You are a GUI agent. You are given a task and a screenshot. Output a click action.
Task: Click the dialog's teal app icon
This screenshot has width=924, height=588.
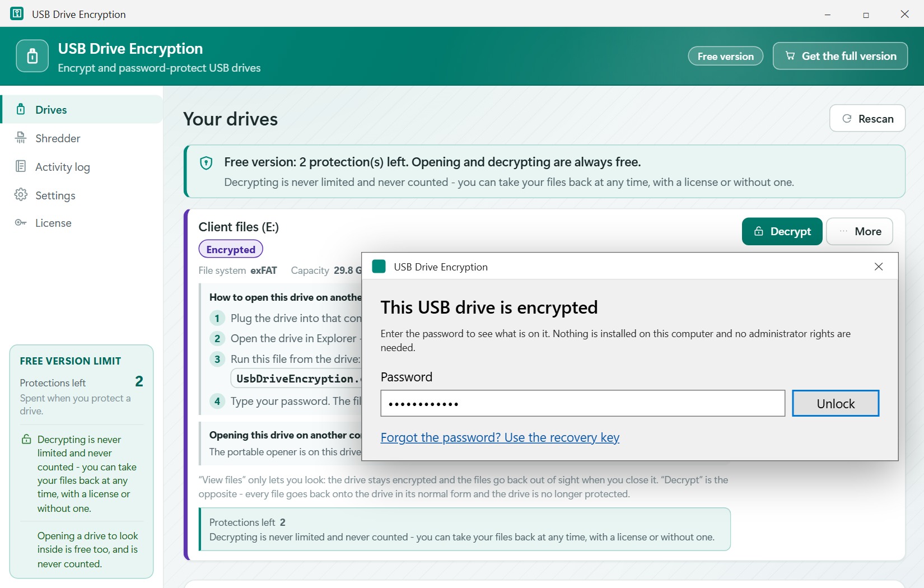coord(379,267)
